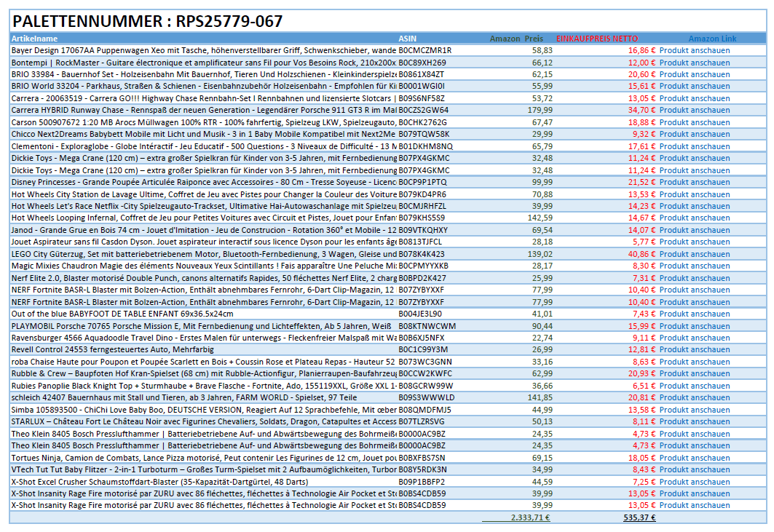Select the BRIO 33984 Bauernhof Set article cell
The image size is (774, 532).
(x=204, y=74)
